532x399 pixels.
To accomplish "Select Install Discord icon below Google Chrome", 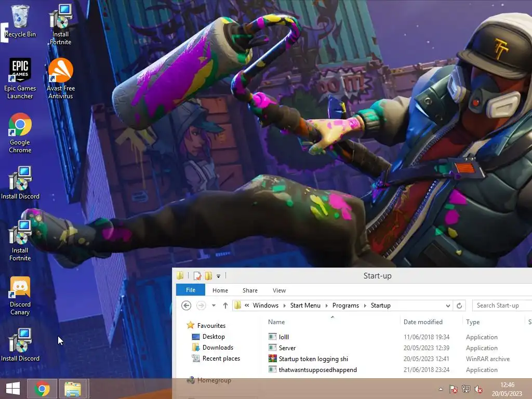I will point(20,182).
